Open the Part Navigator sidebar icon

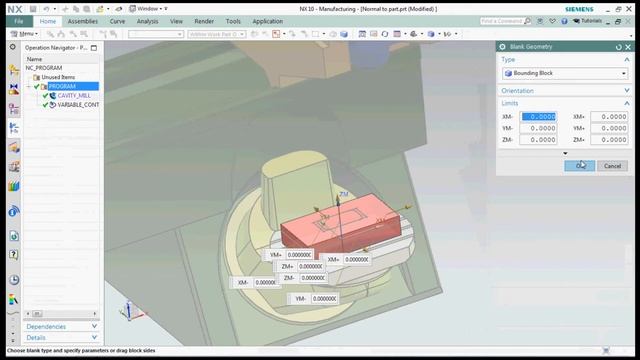pyautogui.click(x=13, y=109)
